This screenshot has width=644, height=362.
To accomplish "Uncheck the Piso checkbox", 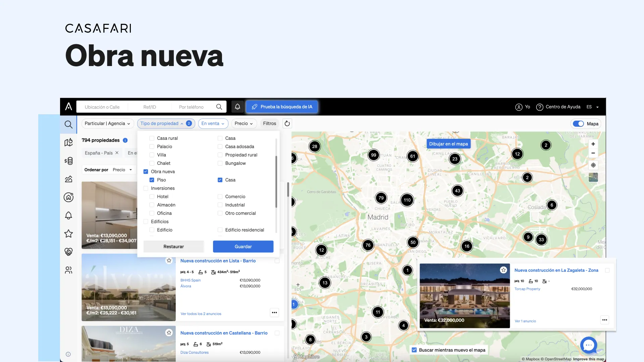I will (152, 180).
